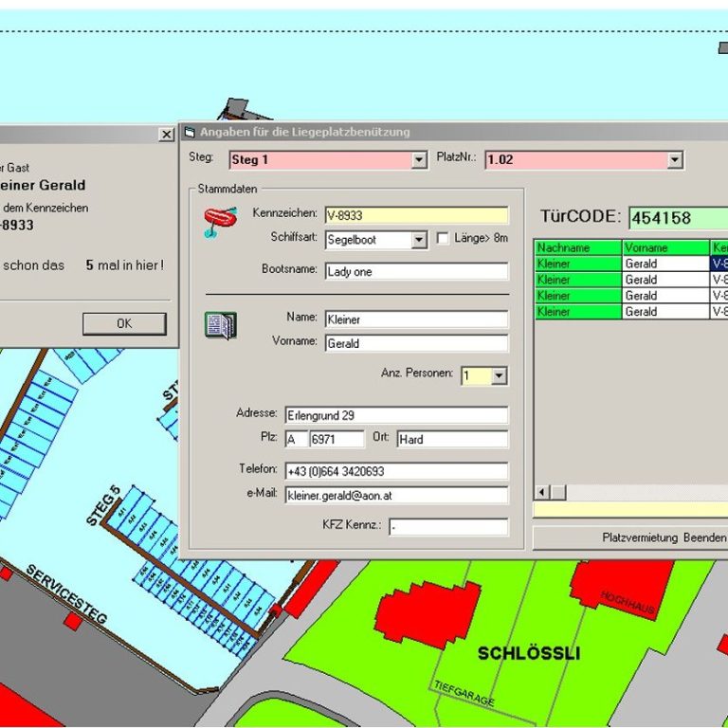728x728 pixels.
Task: Click the table's left scroll arrow
Action: [543, 492]
